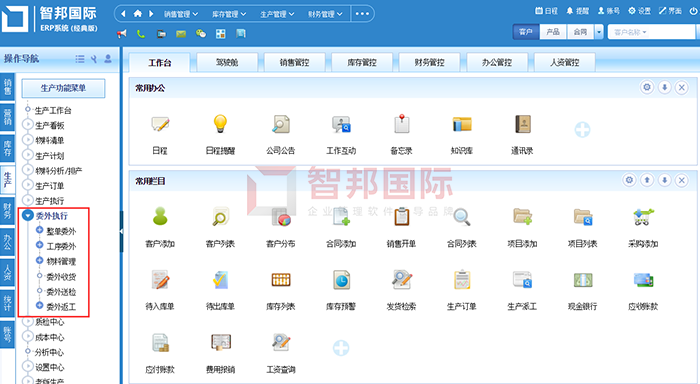Open 待出库单 icon
Screen dimensions: 700x384
220,280
